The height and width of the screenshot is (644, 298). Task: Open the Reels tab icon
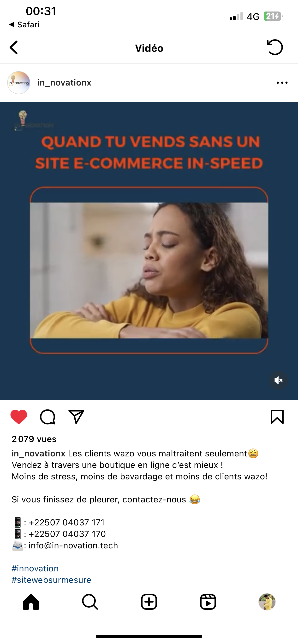click(x=208, y=602)
